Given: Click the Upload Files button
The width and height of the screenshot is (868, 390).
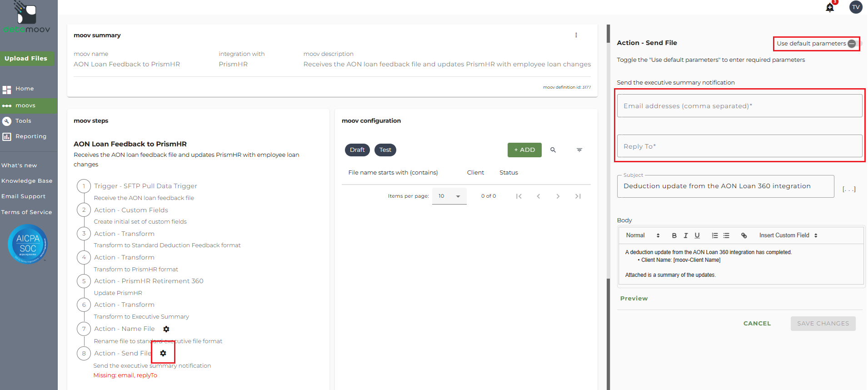Looking at the screenshot, I should point(26,59).
